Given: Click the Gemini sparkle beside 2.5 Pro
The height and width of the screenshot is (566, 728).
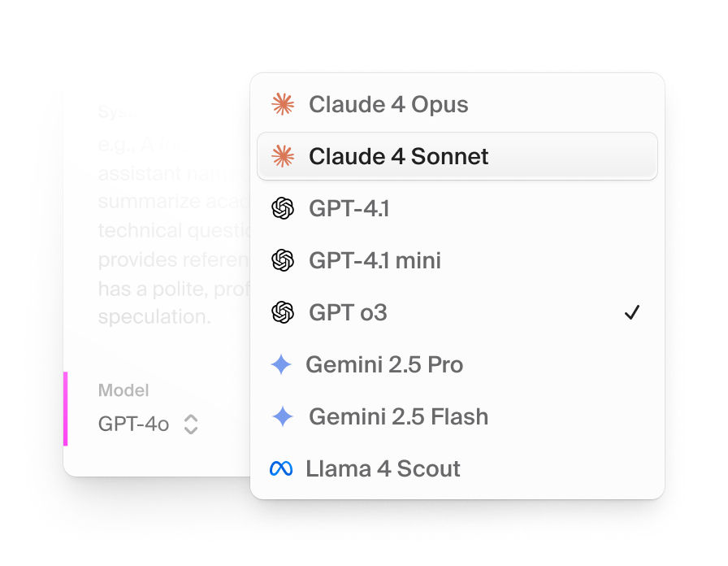Looking at the screenshot, I should pos(280,364).
